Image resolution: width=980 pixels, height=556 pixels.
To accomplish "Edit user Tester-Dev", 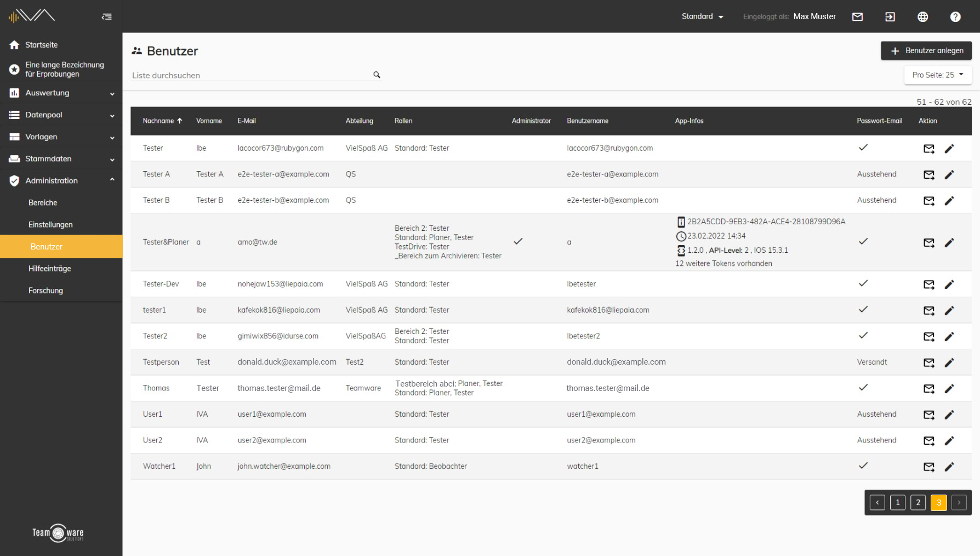I will 949,284.
